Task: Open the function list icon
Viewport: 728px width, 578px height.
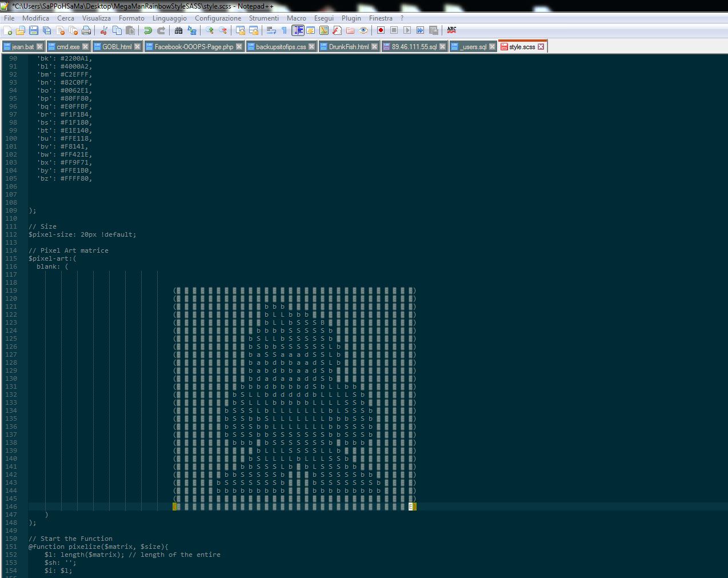Action: point(337,30)
